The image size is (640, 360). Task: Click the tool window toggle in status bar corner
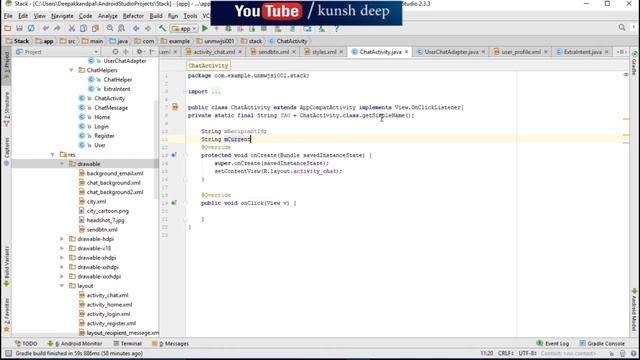tap(8, 353)
